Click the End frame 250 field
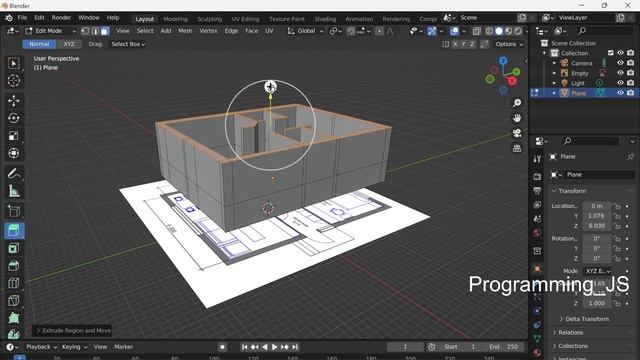Image resolution: width=640 pixels, height=360 pixels. pos(504,347)
